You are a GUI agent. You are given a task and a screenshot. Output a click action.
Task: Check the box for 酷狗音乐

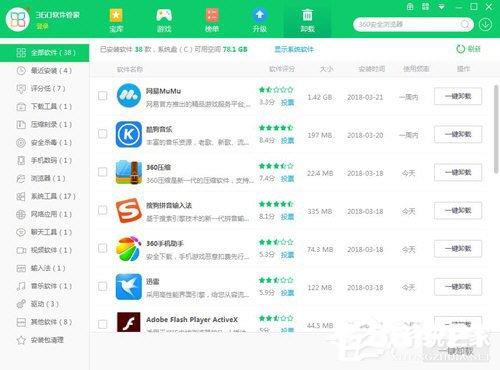click(x=103, y=134)
